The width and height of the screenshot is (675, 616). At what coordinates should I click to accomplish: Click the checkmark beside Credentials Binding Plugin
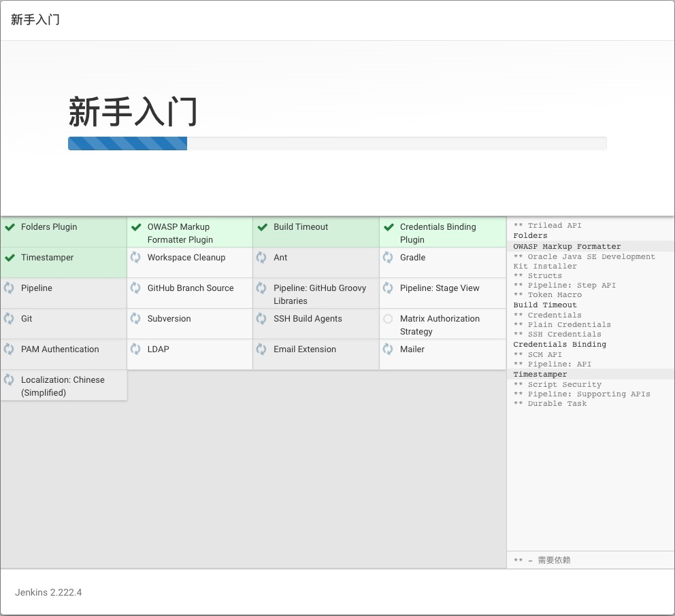click(389, 227)
